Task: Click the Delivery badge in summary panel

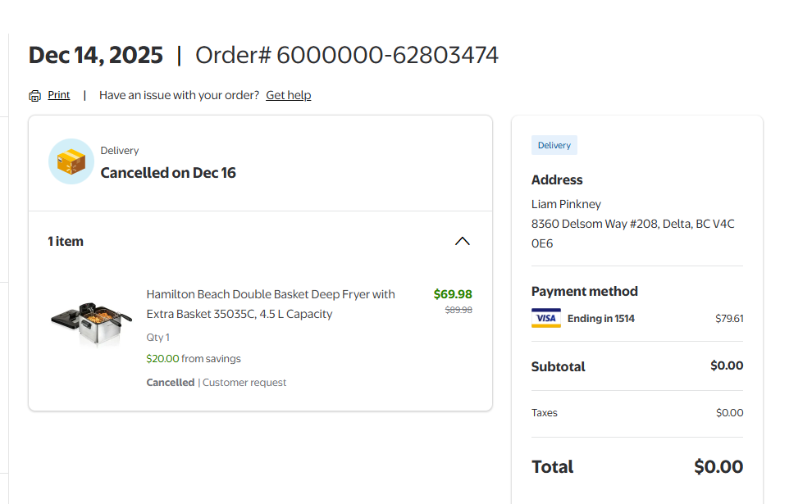Action: tap(554, 145)
